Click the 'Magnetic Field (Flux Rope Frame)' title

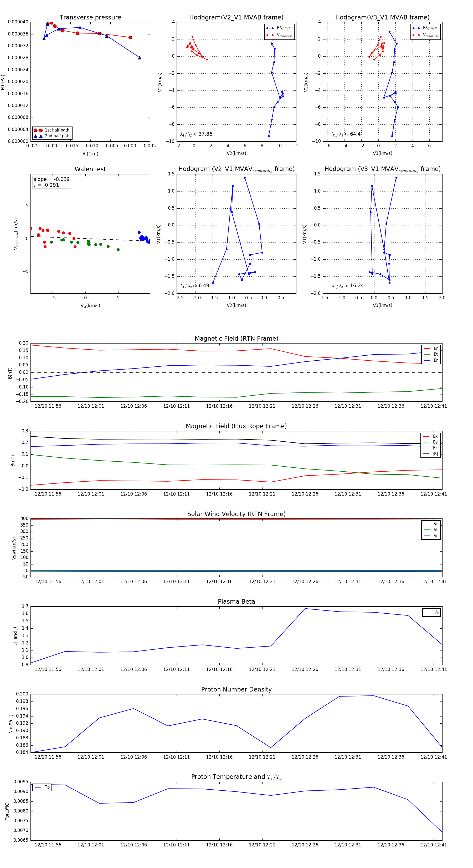click(236, 426)
